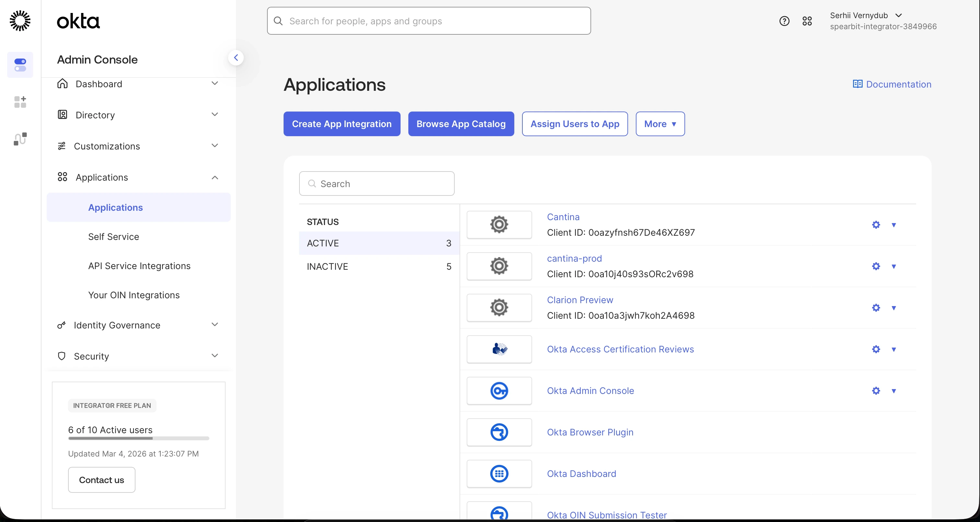Click the help question mark icon
Viewport: 980px width, 522px height.
click(x=784, y=21)
